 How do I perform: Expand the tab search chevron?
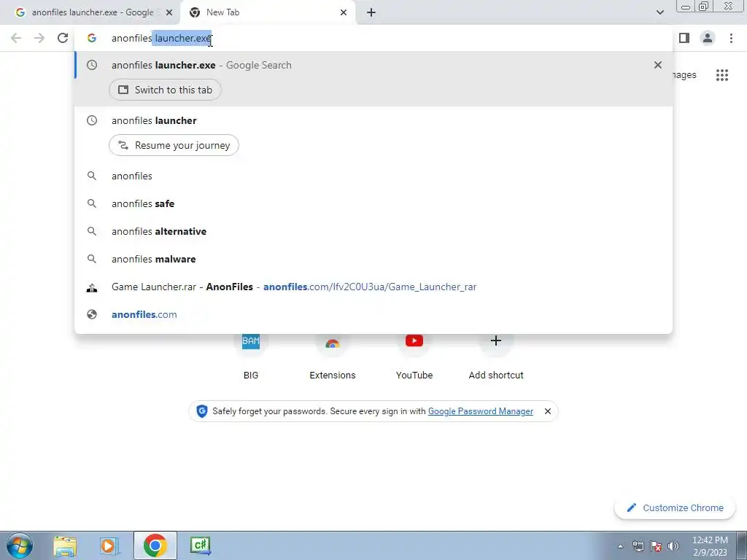click(x=659, y=12)
